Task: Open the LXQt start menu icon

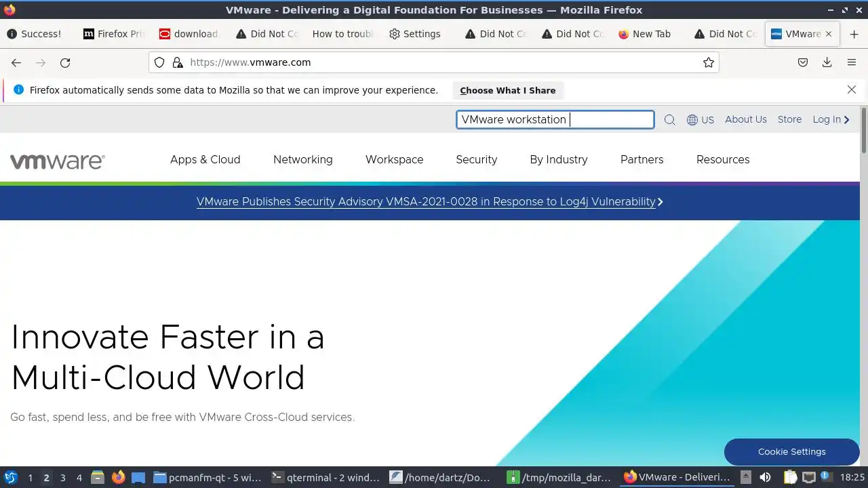Action: [10, 477]
